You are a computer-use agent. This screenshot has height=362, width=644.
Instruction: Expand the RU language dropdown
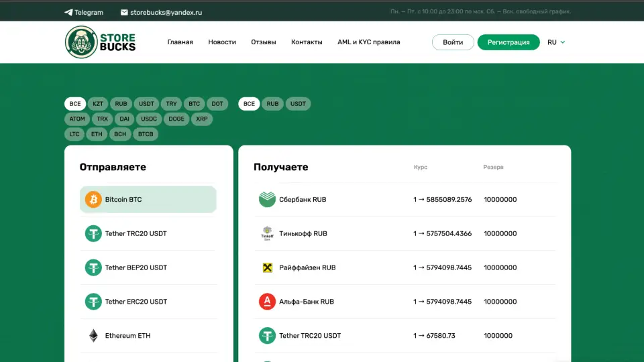556,42
